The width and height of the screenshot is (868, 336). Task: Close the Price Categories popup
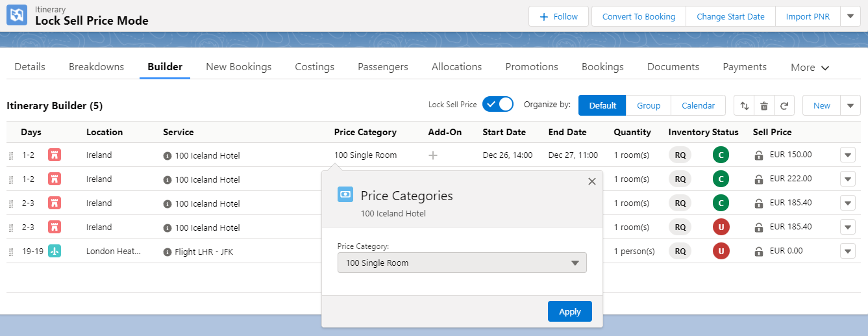pos(591,181)
